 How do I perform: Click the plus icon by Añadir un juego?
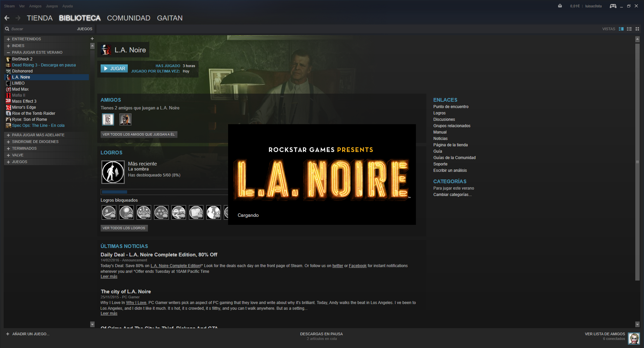tap(8, 334)
